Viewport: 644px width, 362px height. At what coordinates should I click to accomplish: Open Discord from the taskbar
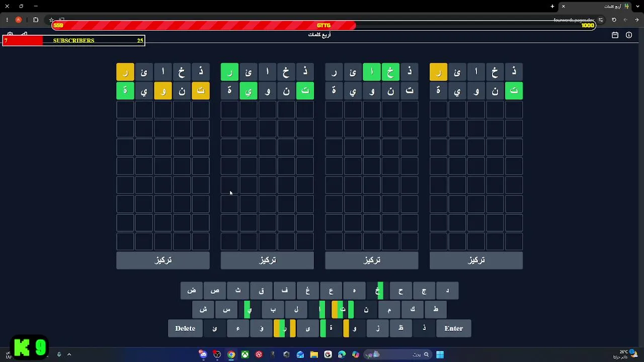click(203, 354)
